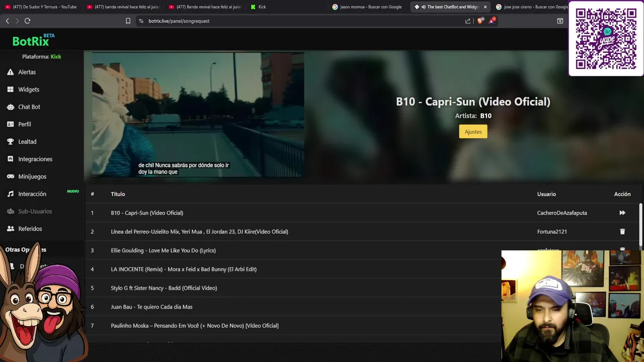The width and height of the screenshot is (644, 362).
Task: Click Línea del Perreo-Uzielito Mix row
Action: pyautogui.click(x=199, y=232)
